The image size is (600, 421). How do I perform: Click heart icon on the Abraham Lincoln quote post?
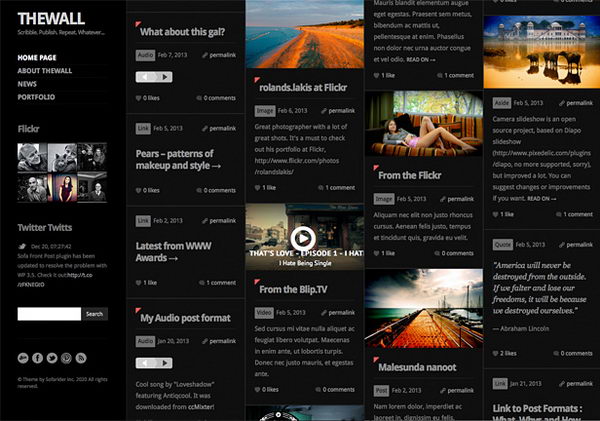(x=496, y=353)
